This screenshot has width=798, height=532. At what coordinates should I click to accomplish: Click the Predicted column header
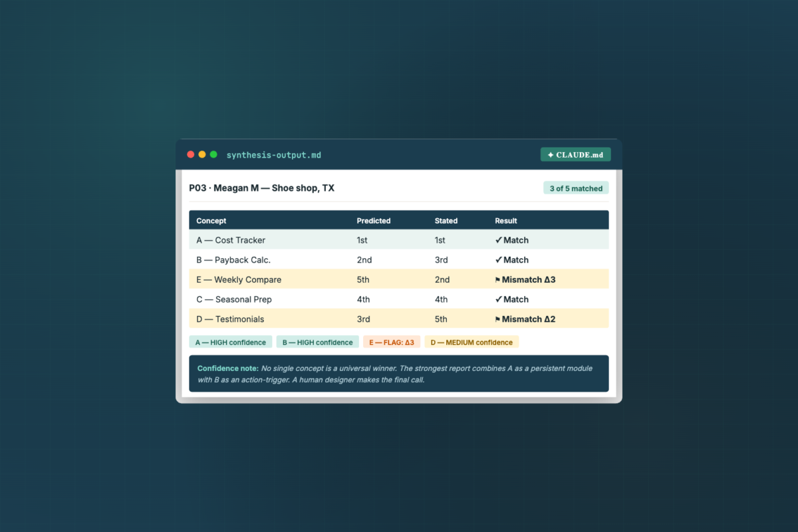pyautogui.click(x=374, y=221)
